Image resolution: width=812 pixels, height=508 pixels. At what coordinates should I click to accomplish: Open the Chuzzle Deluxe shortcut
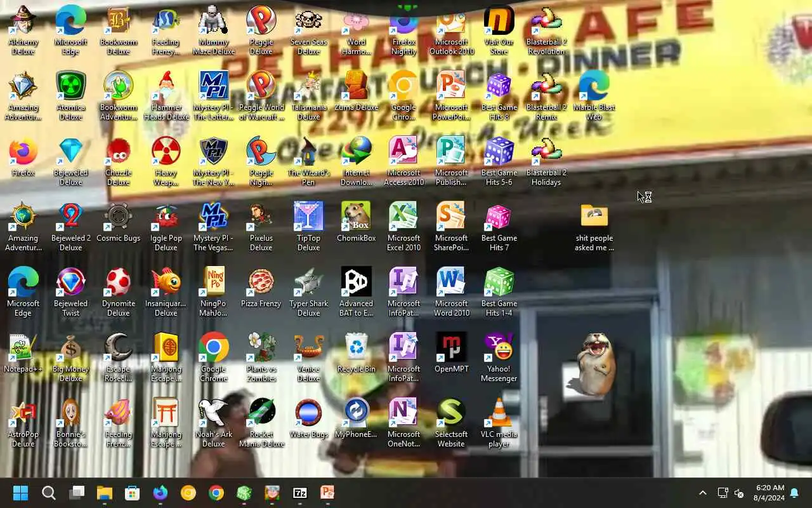point(119,161)
